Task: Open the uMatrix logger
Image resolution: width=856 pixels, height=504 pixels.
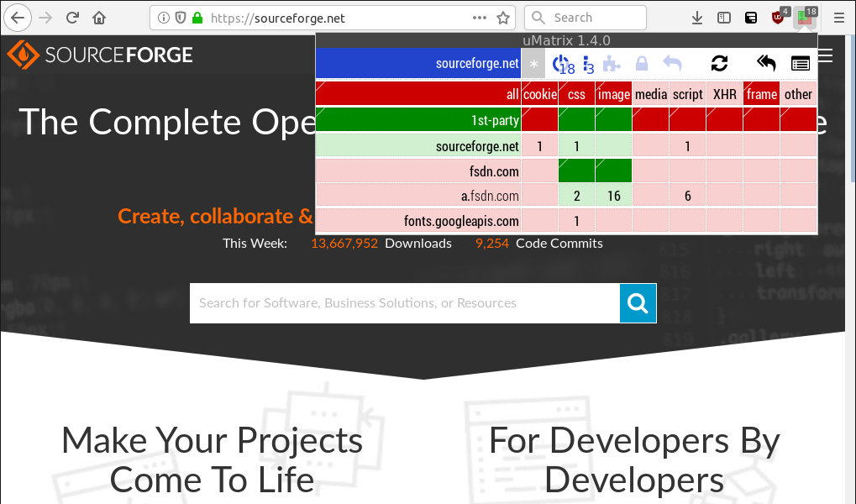Action: [x=801, y=64]
